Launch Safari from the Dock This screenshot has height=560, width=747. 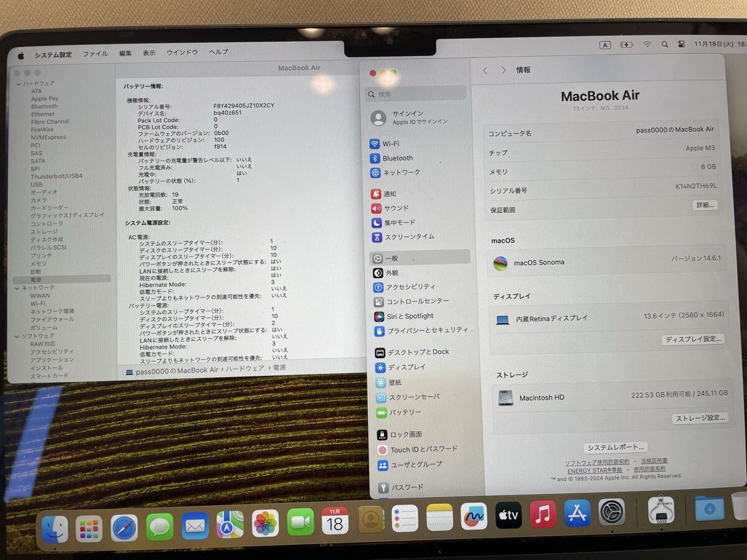click(125, 528)
